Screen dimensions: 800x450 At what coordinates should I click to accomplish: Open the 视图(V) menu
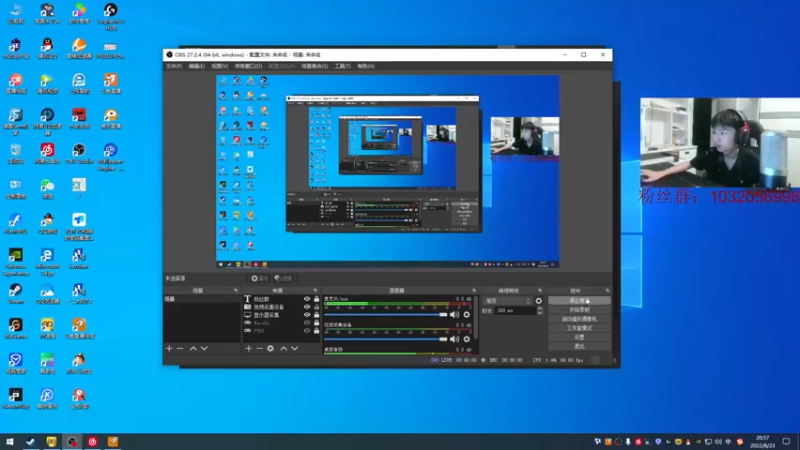pos(219,66)
